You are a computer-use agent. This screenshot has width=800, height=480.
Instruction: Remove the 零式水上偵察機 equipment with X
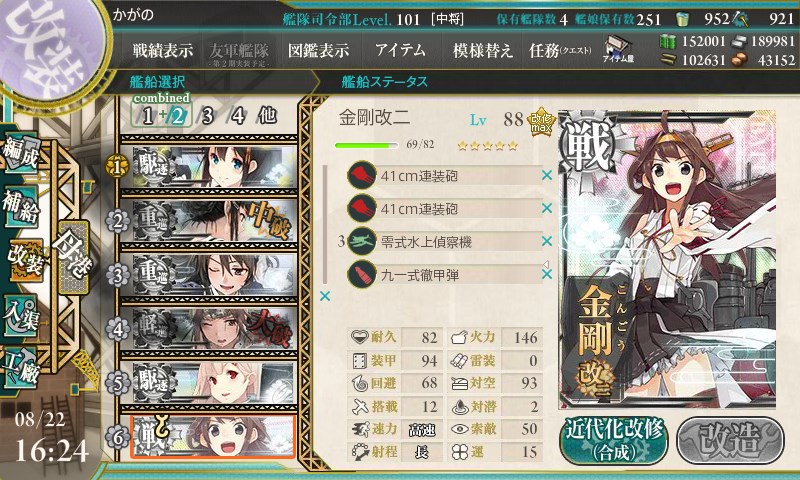point(546,241)
